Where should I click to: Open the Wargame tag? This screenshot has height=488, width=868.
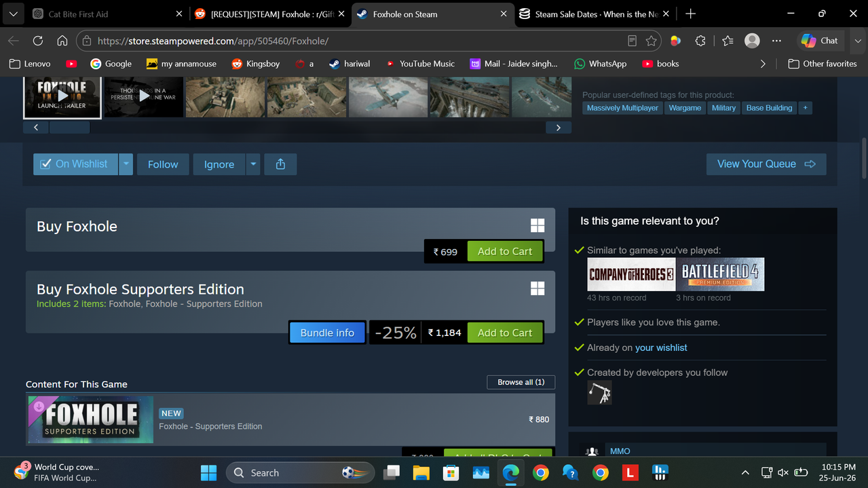685,108
